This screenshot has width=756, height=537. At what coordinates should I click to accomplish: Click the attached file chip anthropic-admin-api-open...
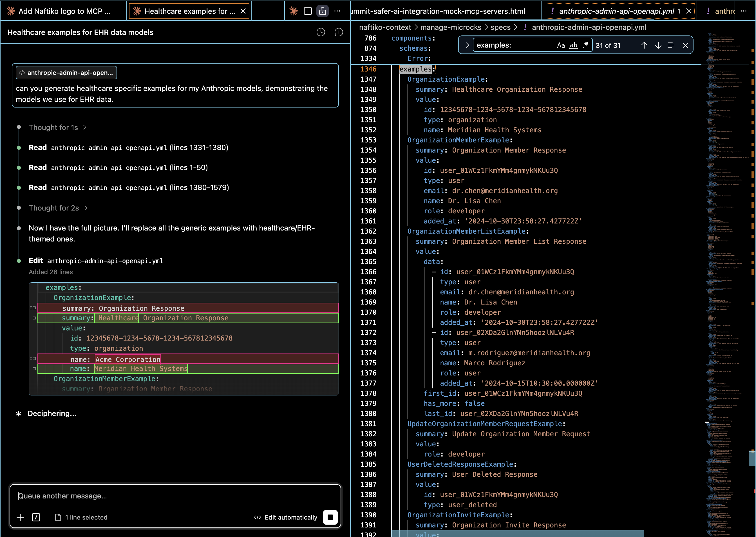(x=66, y=73)
